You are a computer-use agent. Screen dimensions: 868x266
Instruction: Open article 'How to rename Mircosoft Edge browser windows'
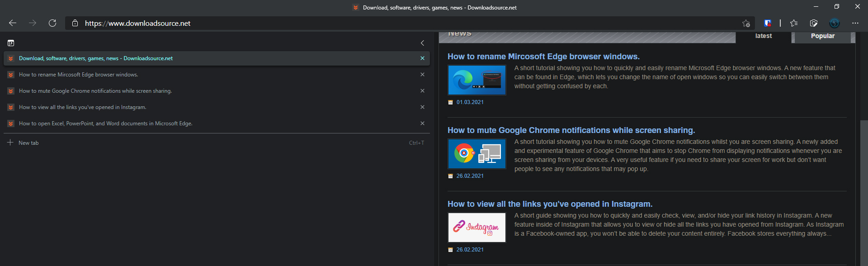[543, 57]
